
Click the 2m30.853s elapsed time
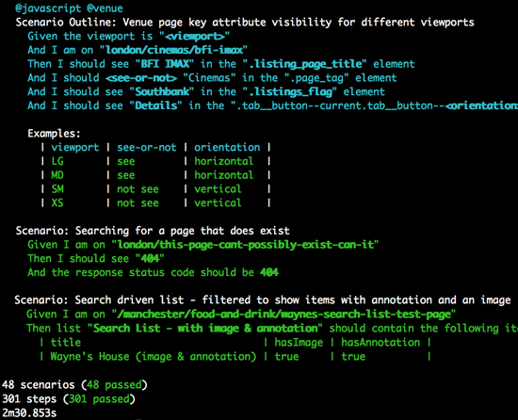click(29, 412)
